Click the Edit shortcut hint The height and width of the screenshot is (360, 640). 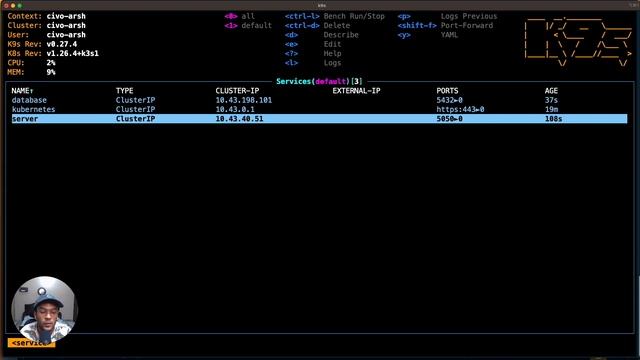[x=332, y=44]
